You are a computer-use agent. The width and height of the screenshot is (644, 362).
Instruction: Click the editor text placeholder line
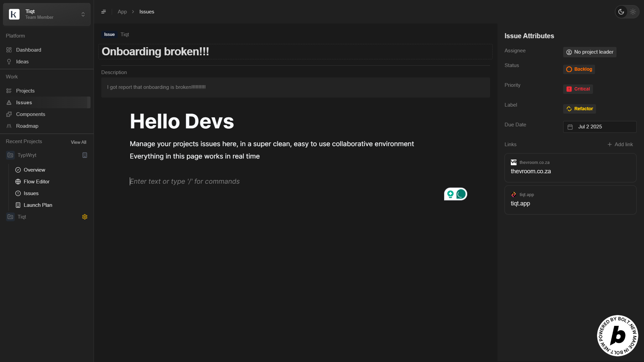[185, 181]
